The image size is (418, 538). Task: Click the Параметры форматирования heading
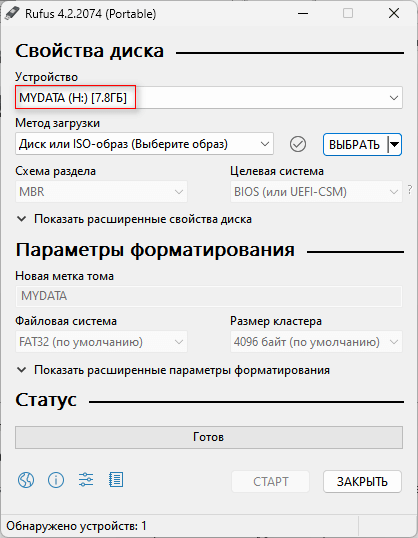point(155,249)
